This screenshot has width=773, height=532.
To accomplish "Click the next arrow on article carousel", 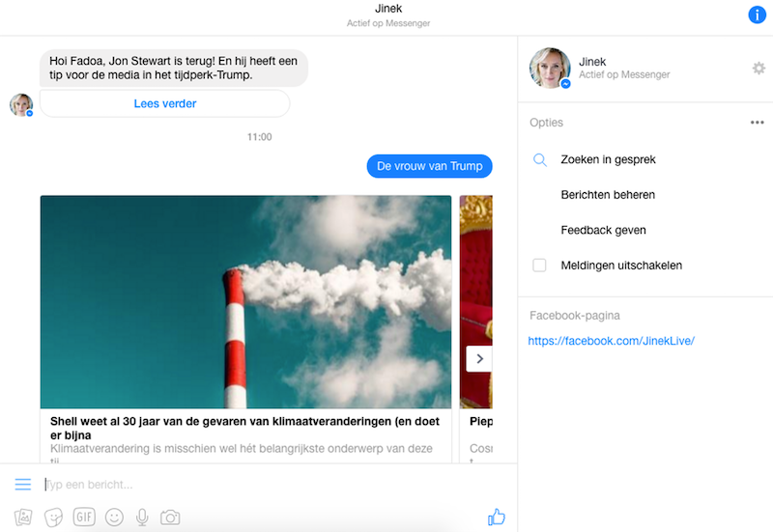I will [x=479, y=358].
